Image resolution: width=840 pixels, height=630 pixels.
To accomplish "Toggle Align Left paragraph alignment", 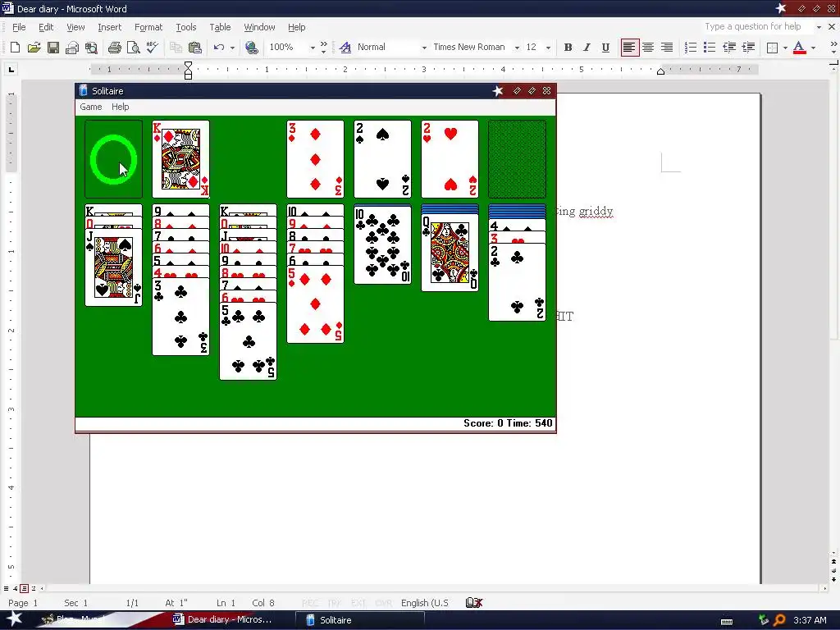I will point(629,48).
